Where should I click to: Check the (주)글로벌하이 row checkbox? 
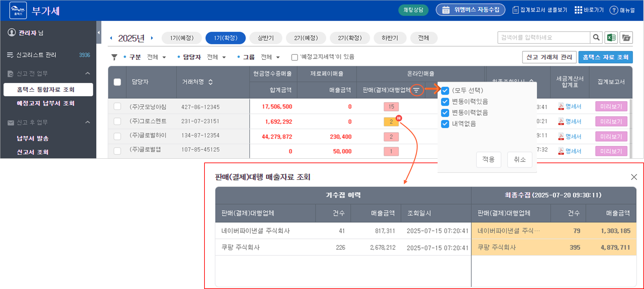(x=117, y=136)
